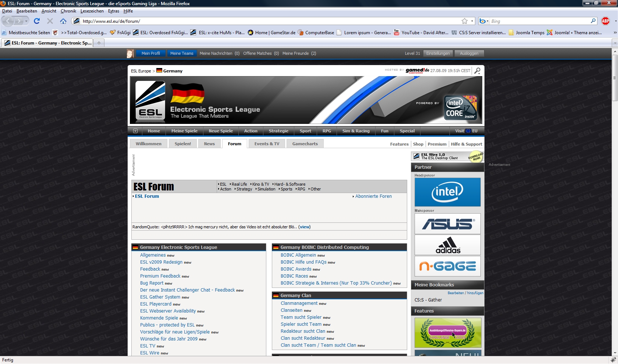The image size is (618, 364).
Task: Open the Hard- & Software forum category
Action: (x=290, y=184)
